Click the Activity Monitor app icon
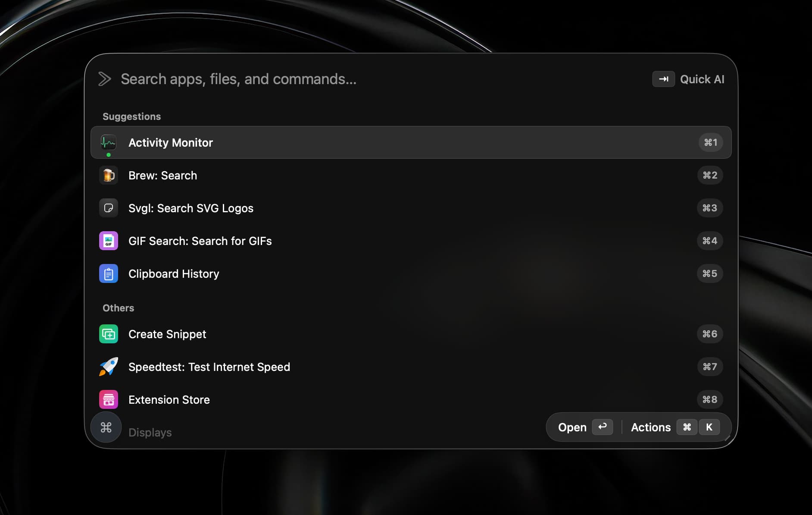 pos(109,142)
